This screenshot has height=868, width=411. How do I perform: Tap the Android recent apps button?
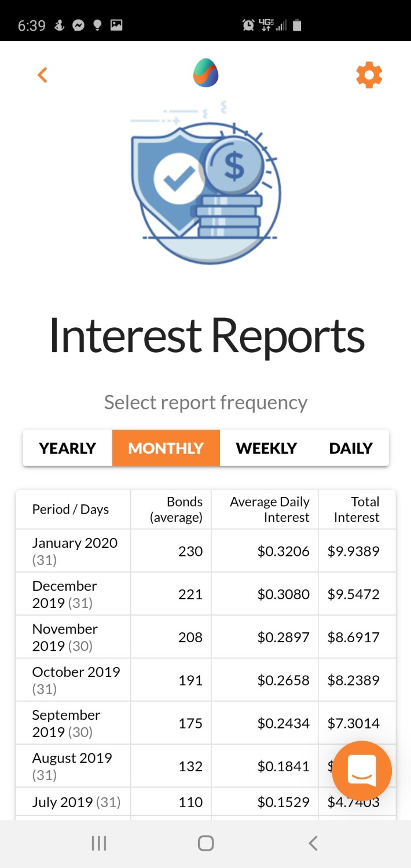tap(99, 844)
